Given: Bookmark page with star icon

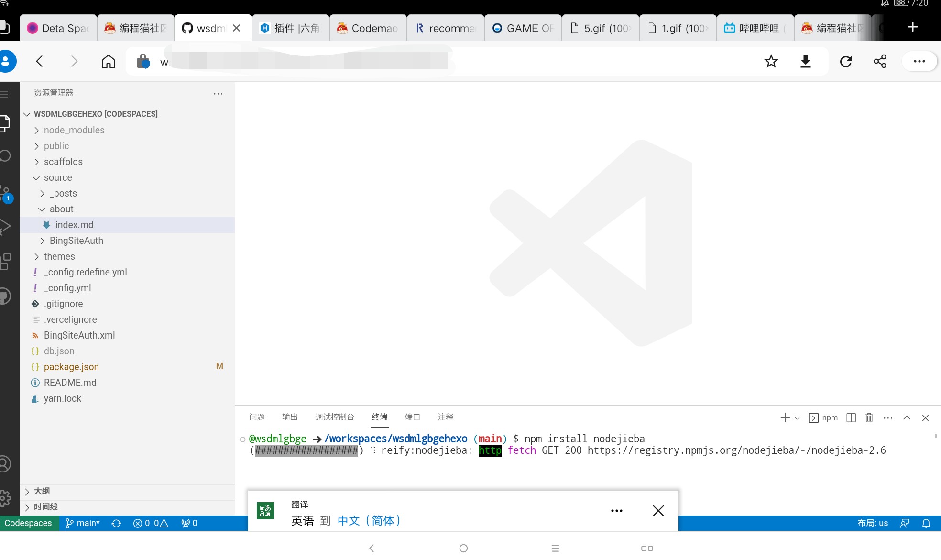Looking at the screenshot, I should pos(771,61).
